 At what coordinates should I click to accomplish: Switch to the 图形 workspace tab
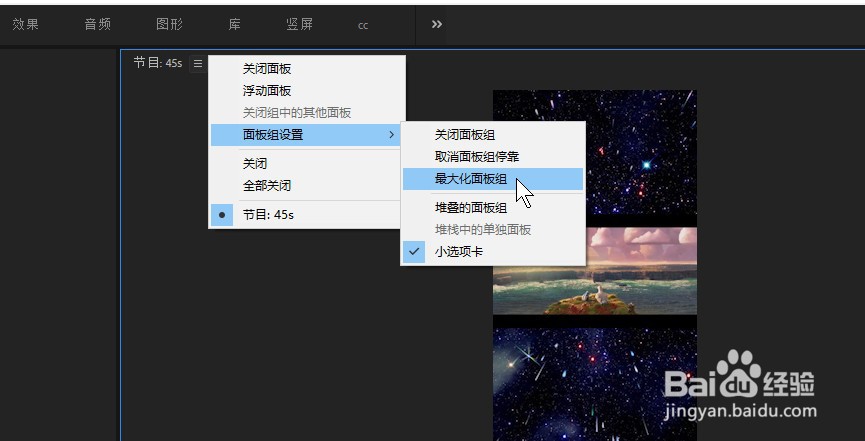(169, 24)
